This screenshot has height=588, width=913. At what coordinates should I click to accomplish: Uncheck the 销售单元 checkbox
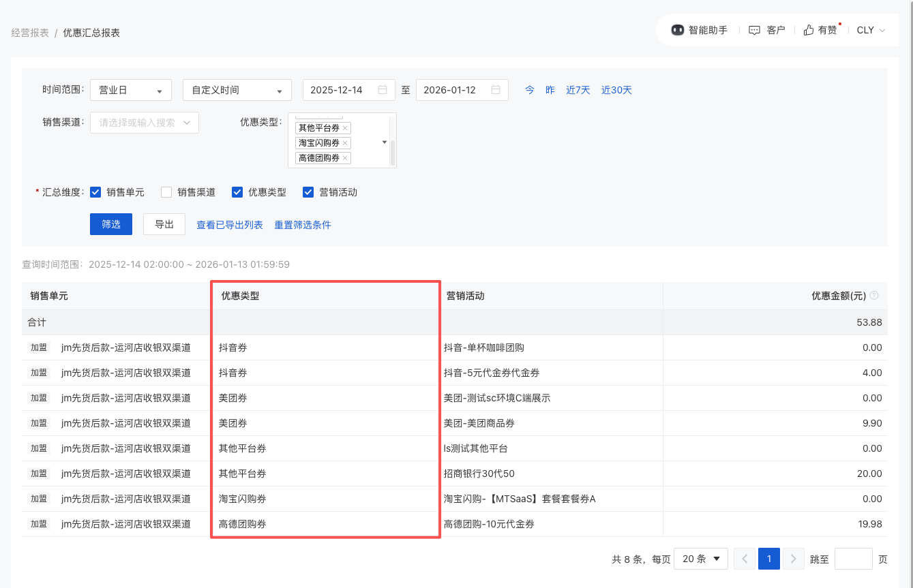(96, 192)
